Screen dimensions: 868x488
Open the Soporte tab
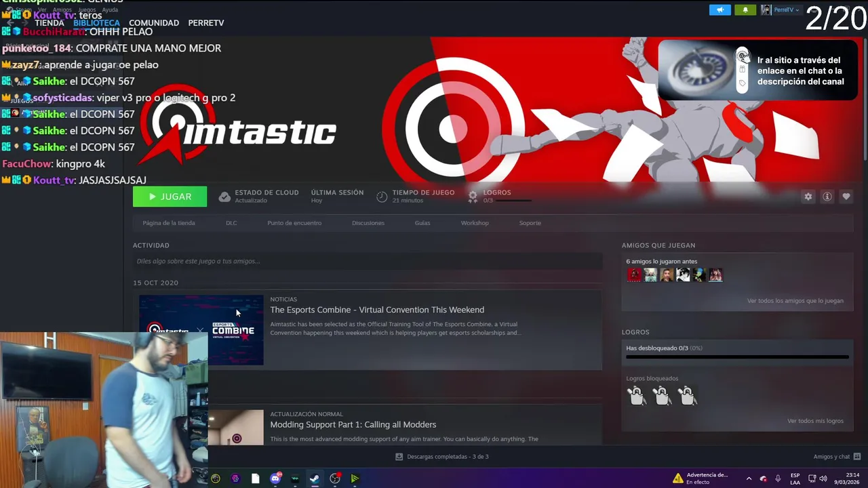[530, 223]
